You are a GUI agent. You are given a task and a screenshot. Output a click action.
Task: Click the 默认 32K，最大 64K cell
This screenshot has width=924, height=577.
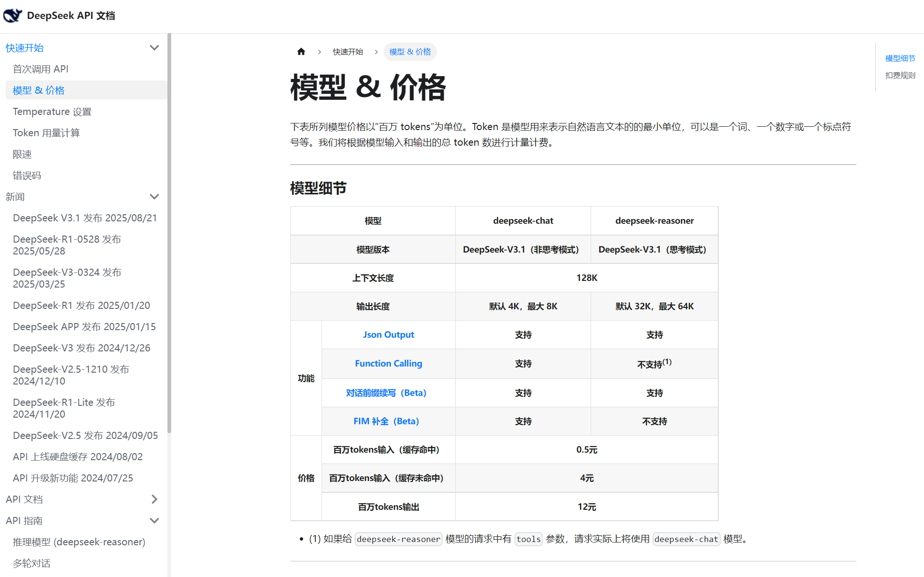pyautogui.click(x=654, y=306)
